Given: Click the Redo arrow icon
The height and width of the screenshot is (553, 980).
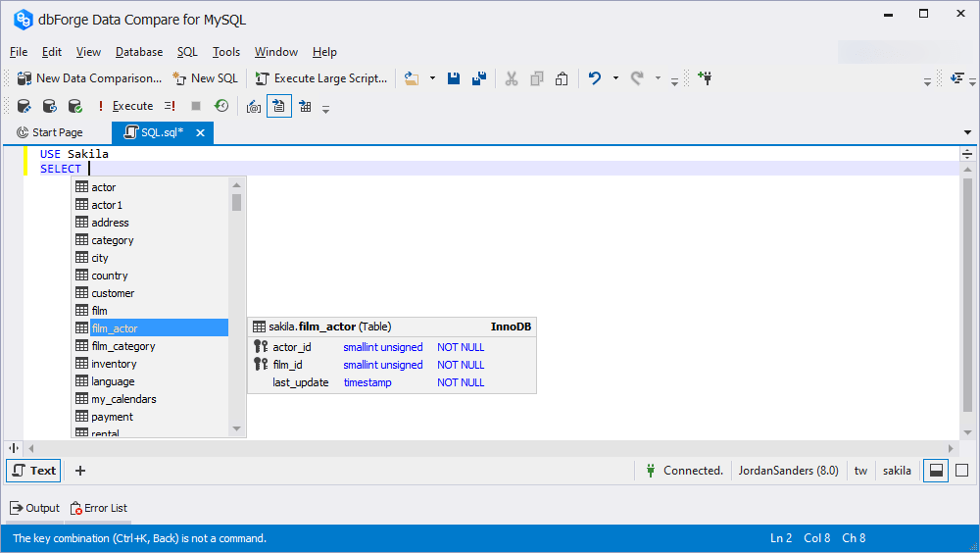Looking at the screenshot, I should [x=637, y=78].
